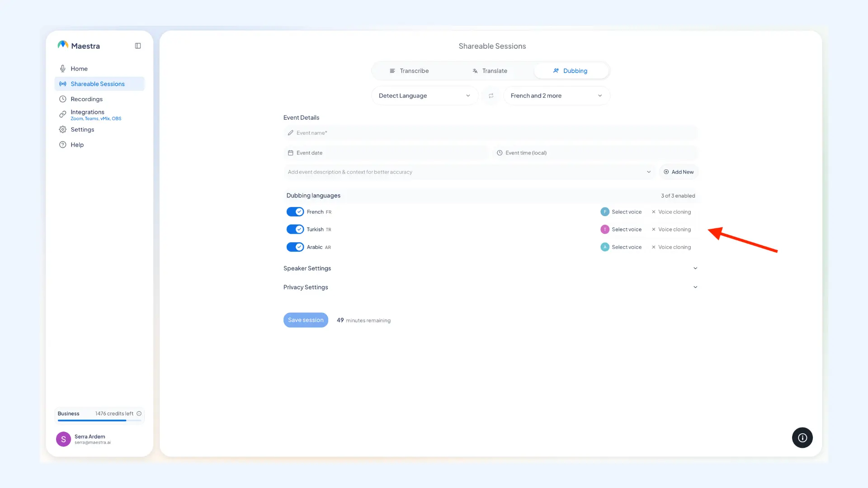Open the Detect Language dropdown
The image size is (868, 488).
coord(425,96)
